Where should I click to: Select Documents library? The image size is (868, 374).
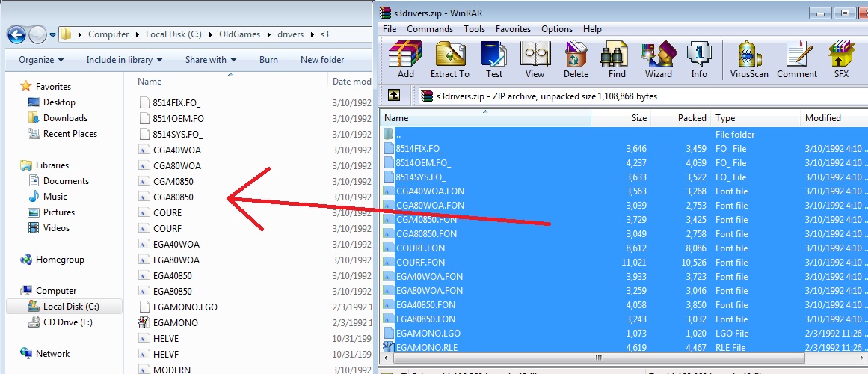click(58, 180)
